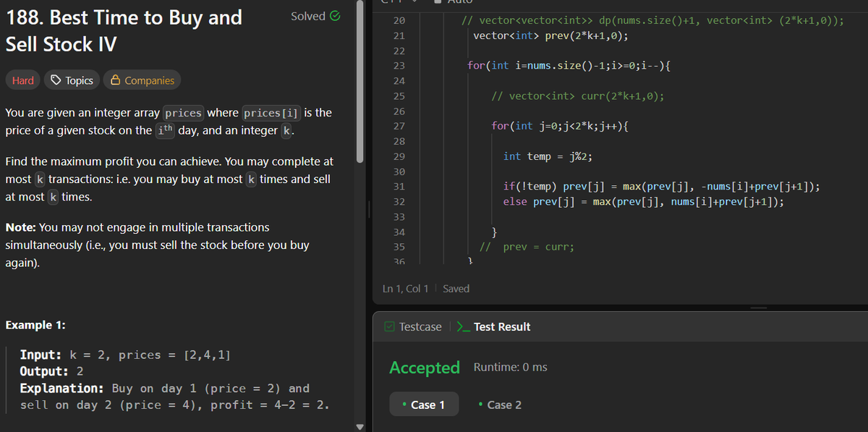The height and width of the screenshot is (432, 868).
Task: Select the Case 2 result button
Action: (x=500, y=405)
